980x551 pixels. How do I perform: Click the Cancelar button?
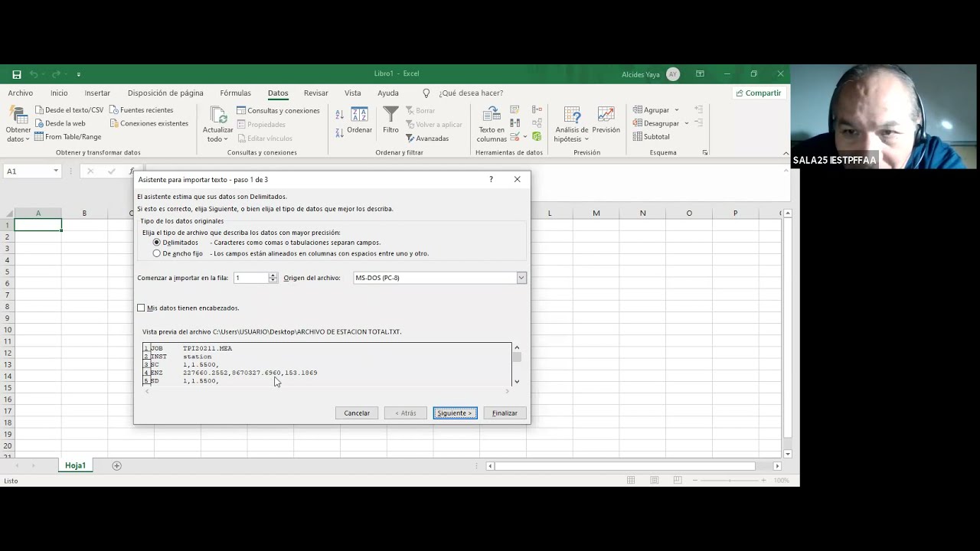click(x=357, y=413)
